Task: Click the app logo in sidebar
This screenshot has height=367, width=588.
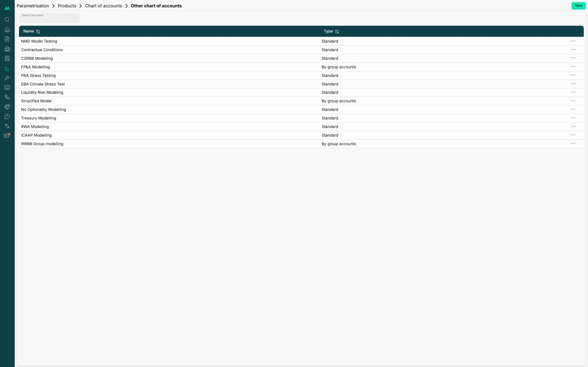Action: coord(7,8)
